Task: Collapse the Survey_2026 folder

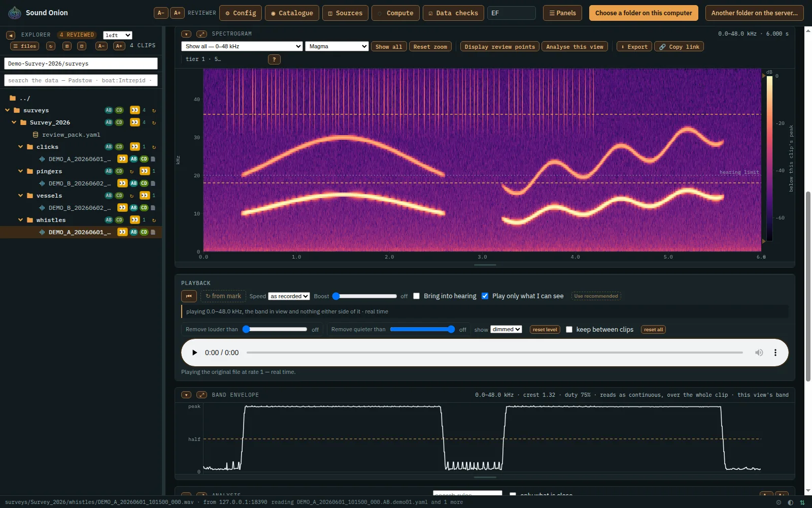Action: (14, 122)
